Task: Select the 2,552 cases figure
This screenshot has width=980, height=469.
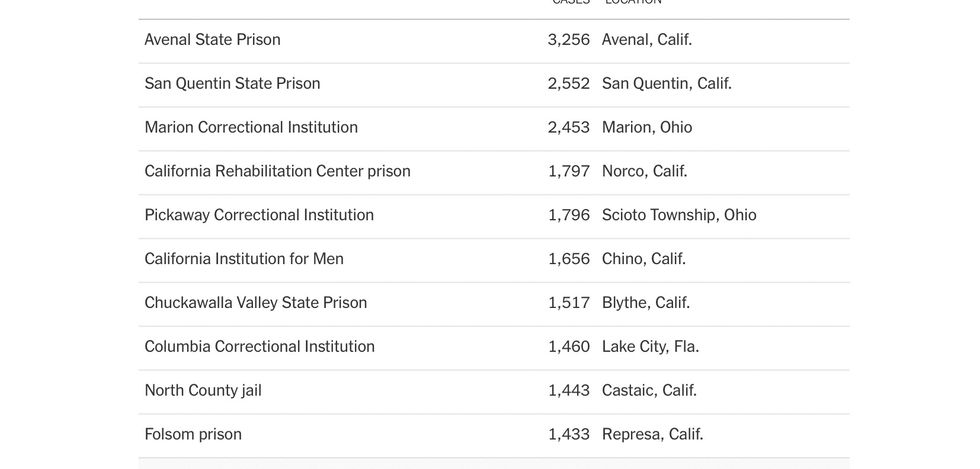Action: click(x=569, y=83)
